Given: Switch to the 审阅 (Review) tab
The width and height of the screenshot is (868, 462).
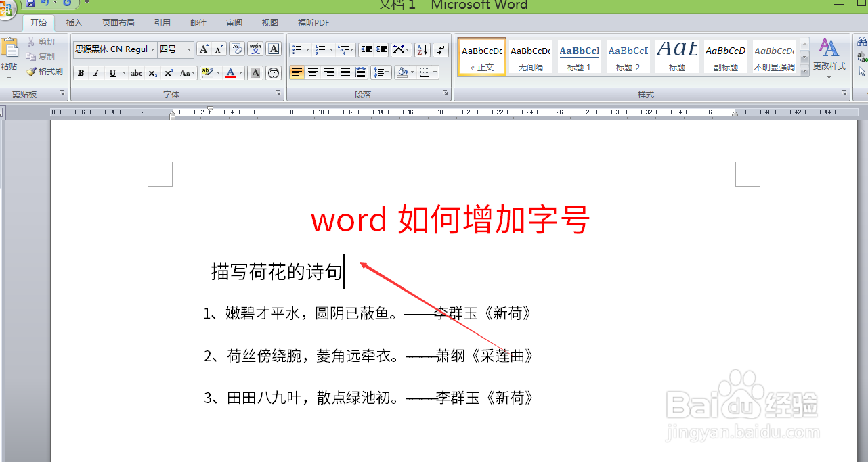Looking at the screenshot, I should pos(234,23).
